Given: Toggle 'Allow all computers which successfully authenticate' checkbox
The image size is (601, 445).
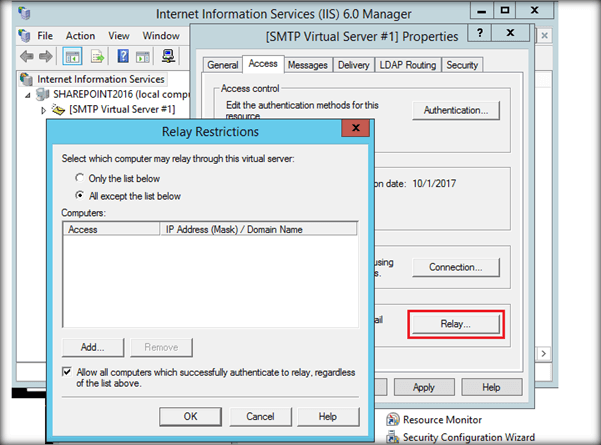Looking at the screenshot, I should click(x=67, y=372).
